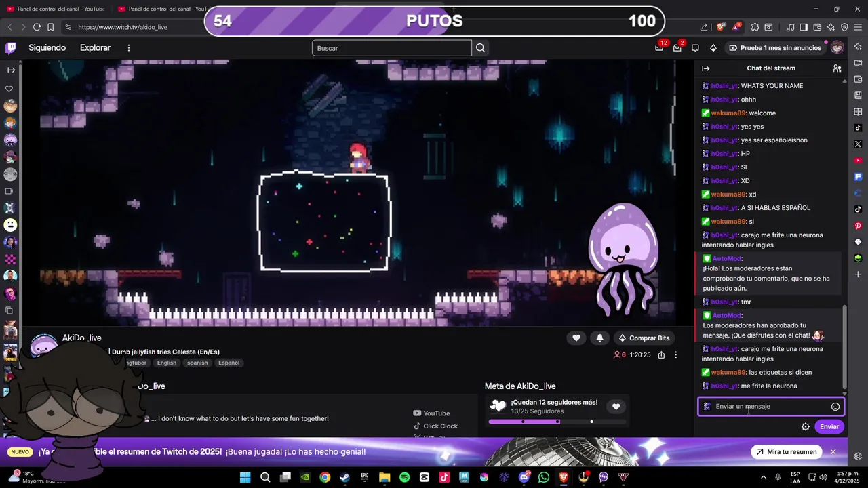Open the browser music playlist icon
The width and height of the screenshot is (868, 488).
[790, 27]
